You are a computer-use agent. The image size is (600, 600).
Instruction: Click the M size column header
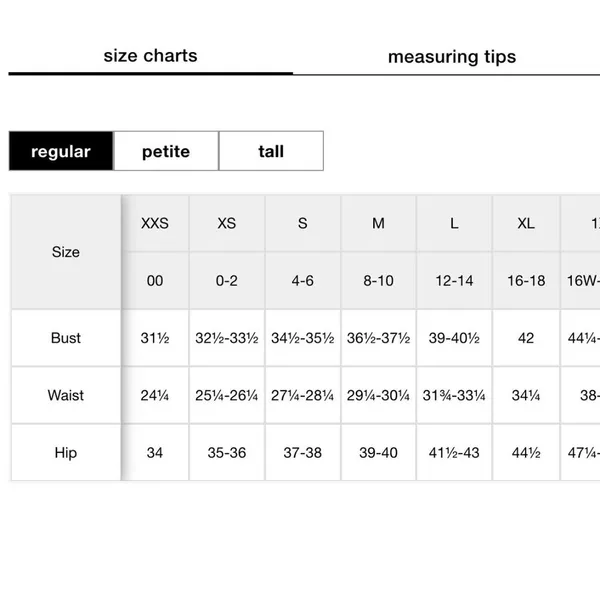tap(378, 223)
